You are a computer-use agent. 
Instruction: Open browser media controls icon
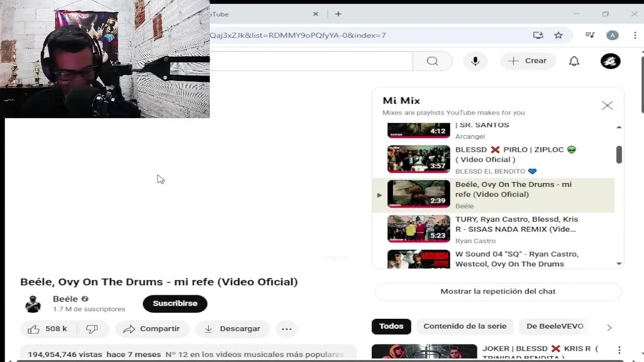click(590, 35)
